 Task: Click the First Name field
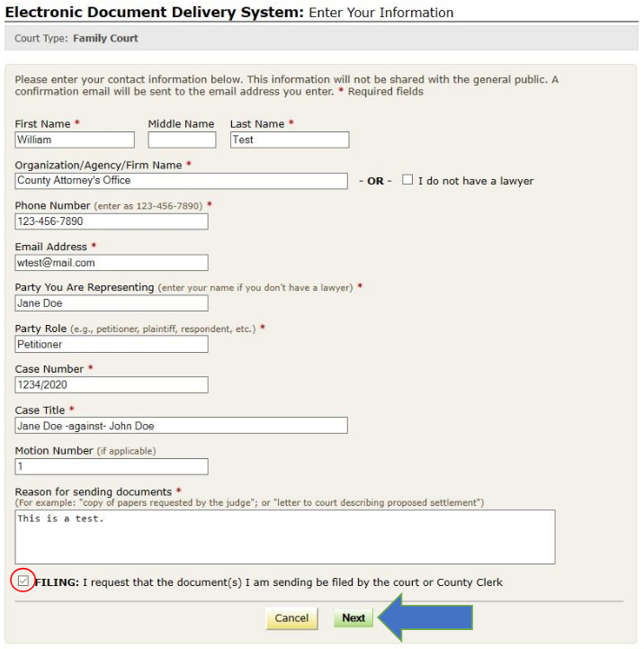coord(75,140)
